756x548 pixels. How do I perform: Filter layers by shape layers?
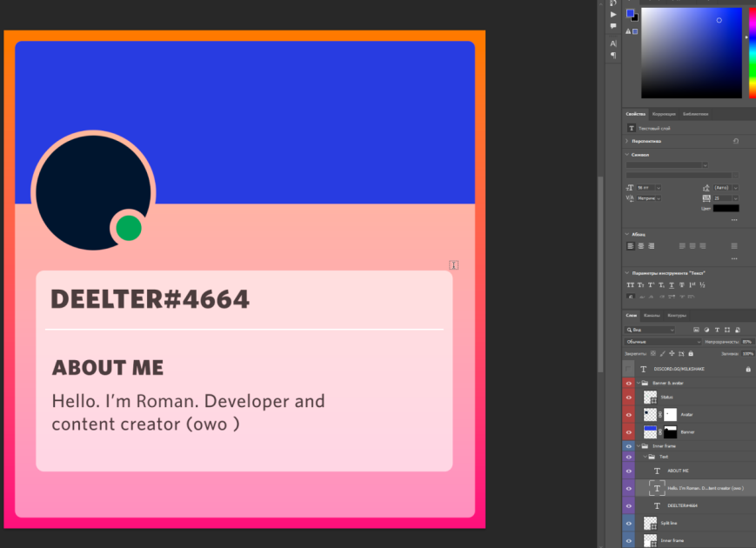tap(727, 330)
